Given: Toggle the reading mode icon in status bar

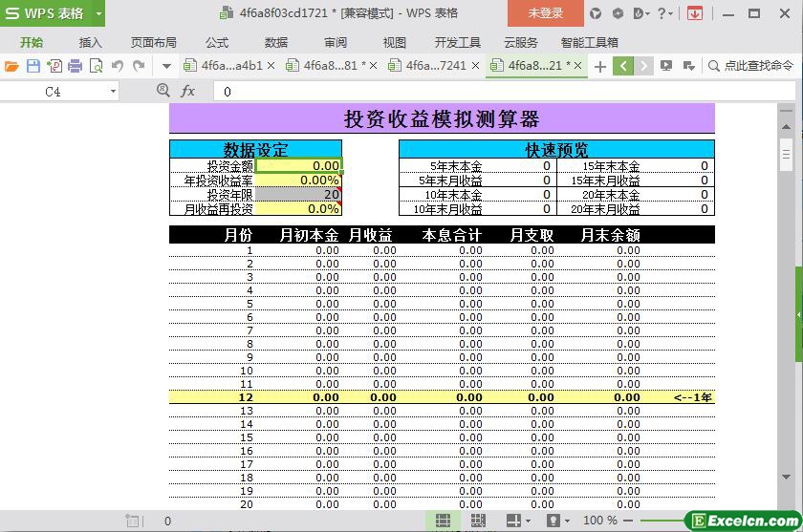Looking at the screenshot, I should pos(513,521).
